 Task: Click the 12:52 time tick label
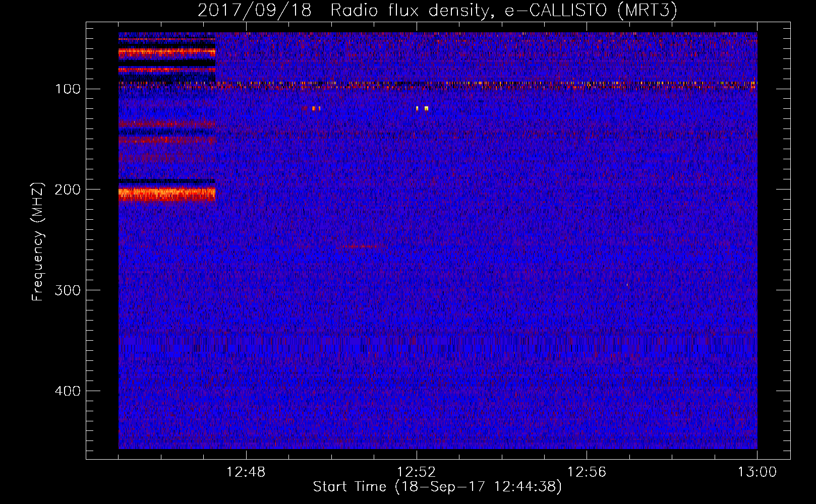[x=416, y=472]
